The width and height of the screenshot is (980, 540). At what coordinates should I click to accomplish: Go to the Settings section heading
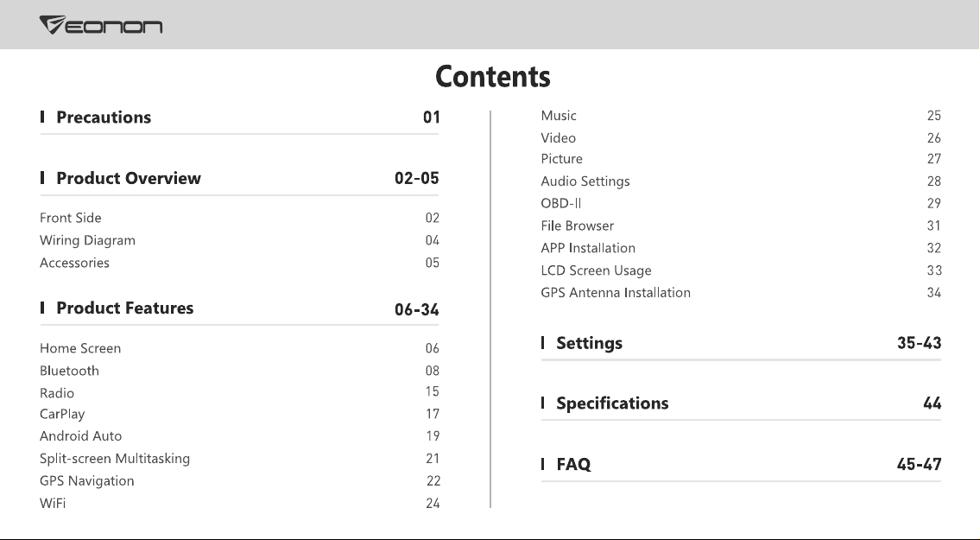pos(590,343)
